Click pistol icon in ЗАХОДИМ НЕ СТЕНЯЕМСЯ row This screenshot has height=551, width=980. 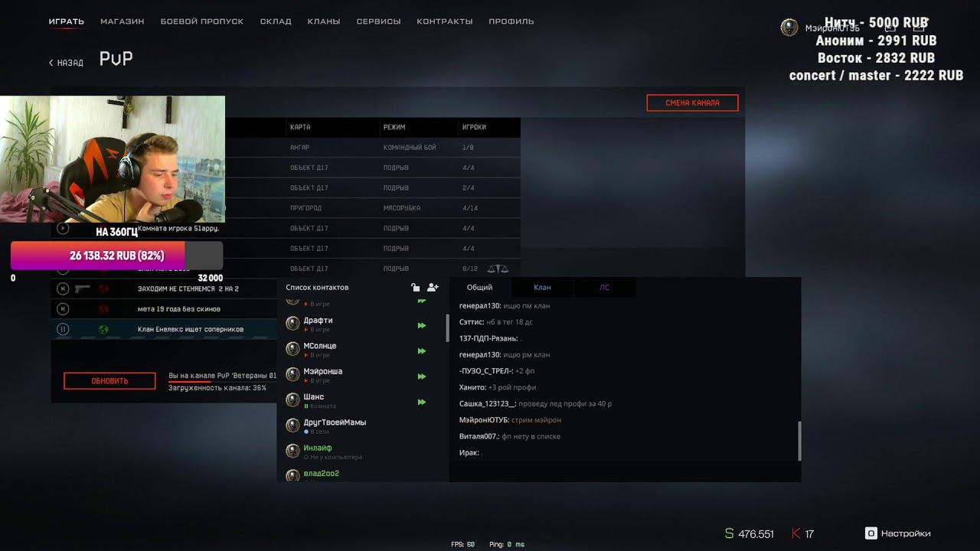click(83, 289)
